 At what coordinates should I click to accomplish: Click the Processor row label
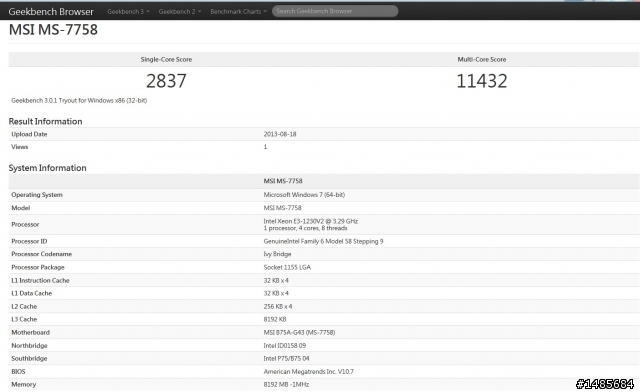pos(25,225)
